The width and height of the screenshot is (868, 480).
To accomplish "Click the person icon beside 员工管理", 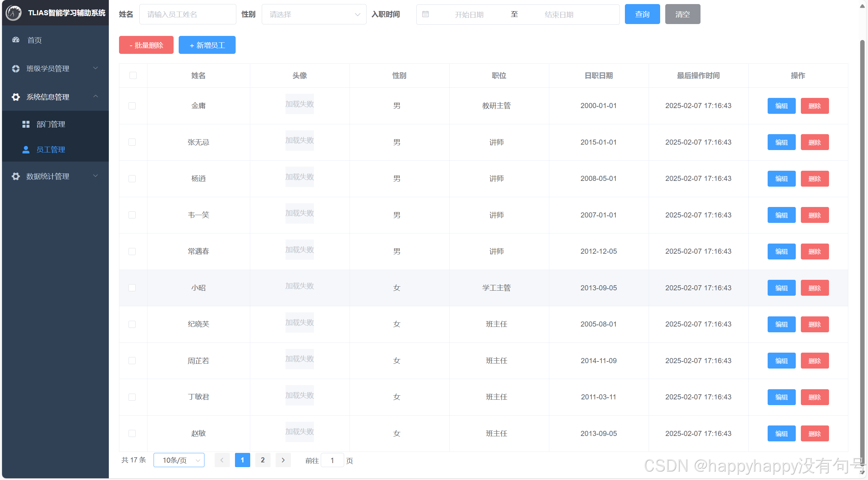I will tap(26, 150).
